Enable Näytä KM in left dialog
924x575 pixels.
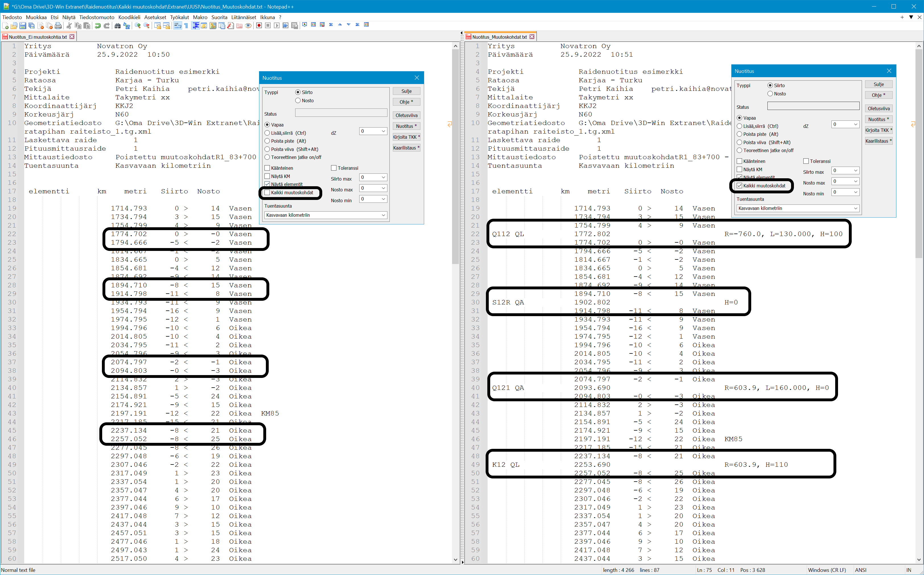(267, 176)
